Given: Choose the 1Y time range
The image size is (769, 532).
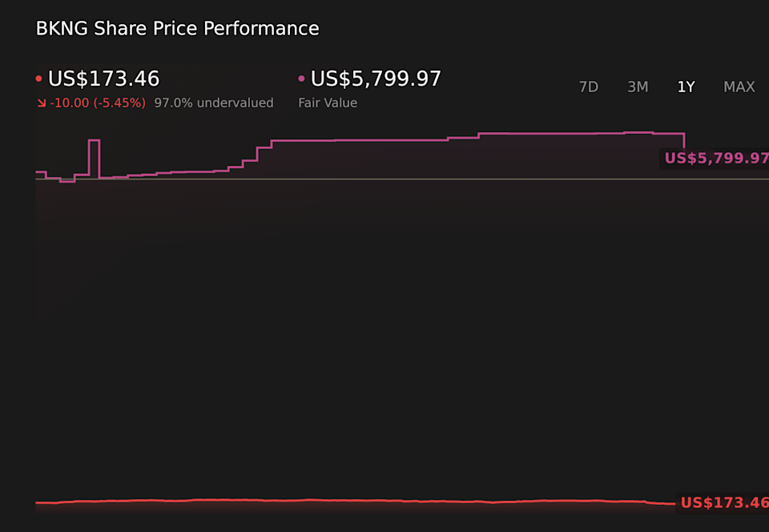Looking at the screenshot, I should (x=686, y=87).
